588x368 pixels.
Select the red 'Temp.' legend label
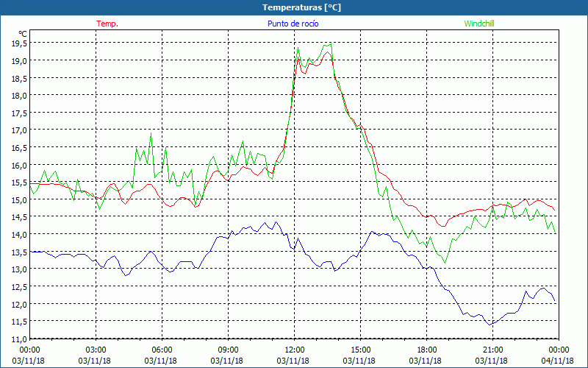click(107, 24)
